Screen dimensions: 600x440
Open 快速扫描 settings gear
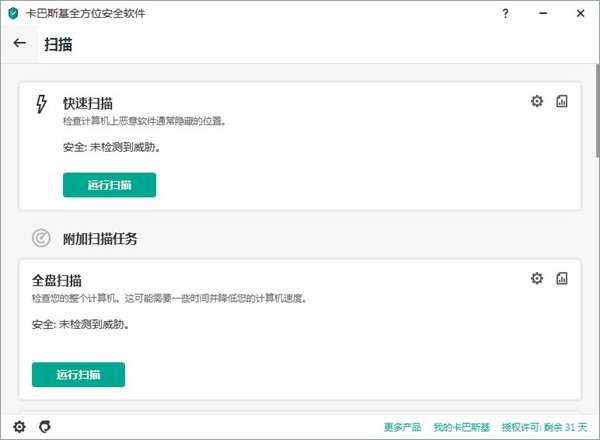(536, 101)
